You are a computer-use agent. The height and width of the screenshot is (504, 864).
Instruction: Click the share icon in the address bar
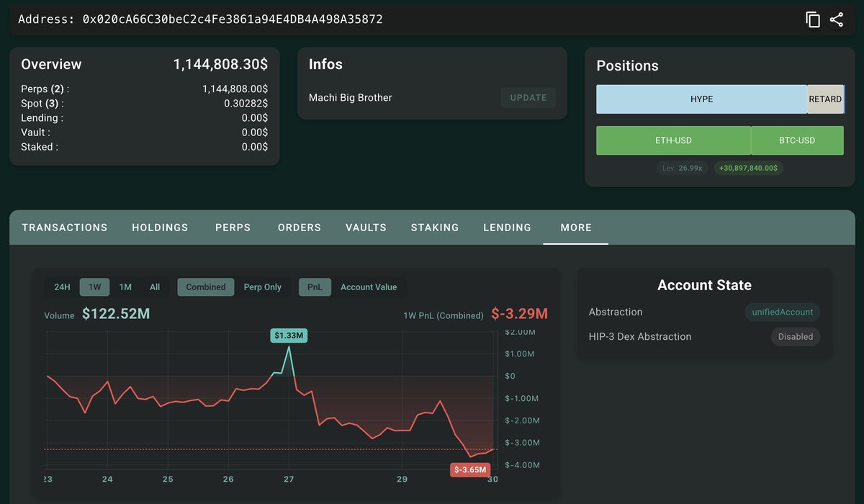click(x=836, y=19)
